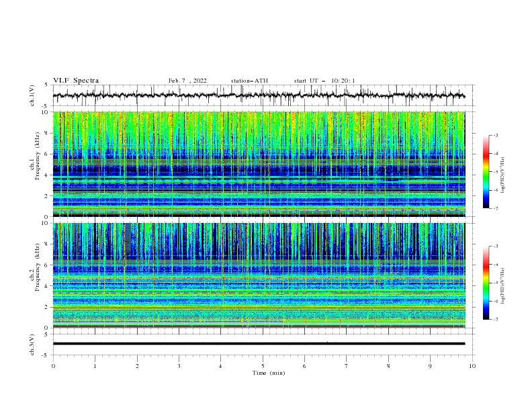The height and width of the screenshot is (411, 532).
Task: Click the "-3" label on ch.1 colorbar
Action: (496, 135)
